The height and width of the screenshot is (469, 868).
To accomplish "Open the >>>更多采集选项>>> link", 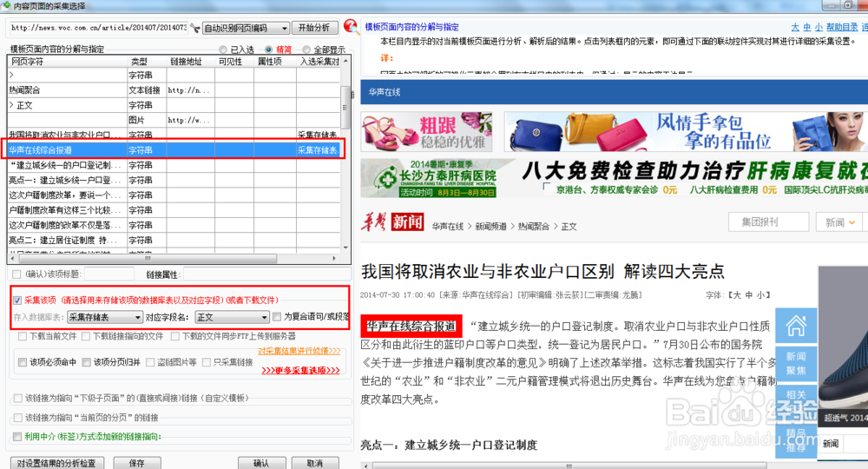I will coord(300,371).
